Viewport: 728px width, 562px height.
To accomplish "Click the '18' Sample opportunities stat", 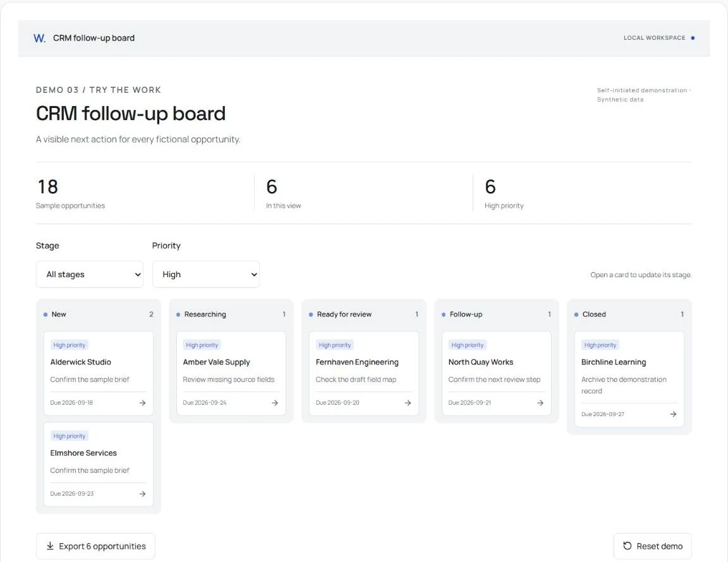I will point(47,187).
